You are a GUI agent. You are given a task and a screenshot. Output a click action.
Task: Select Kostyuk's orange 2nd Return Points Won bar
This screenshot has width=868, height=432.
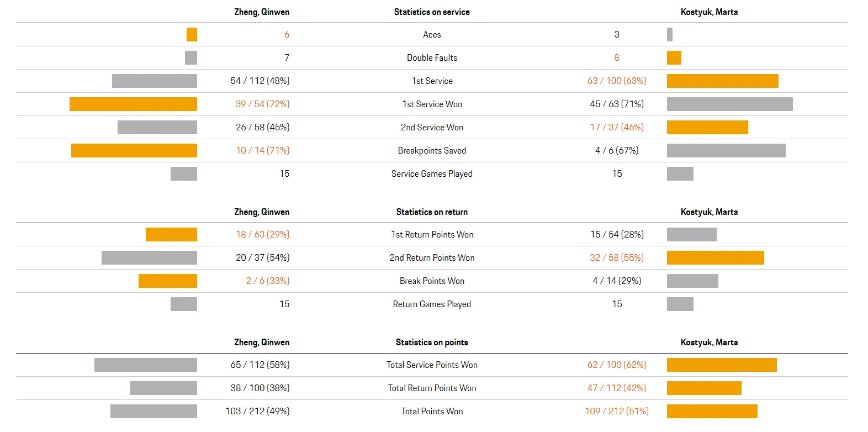click(x=715, y=257)
